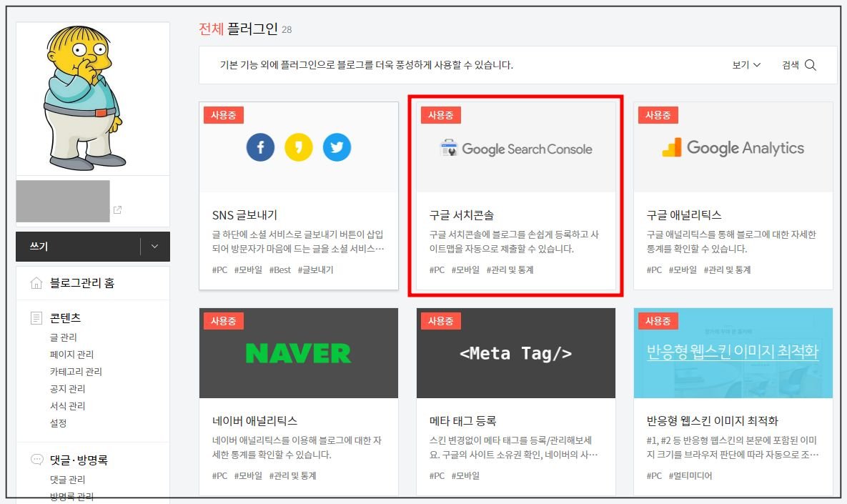Viewport: 847px width, 504px height.
Task: Click the #Best tag on SNS card
Action: 279,270
